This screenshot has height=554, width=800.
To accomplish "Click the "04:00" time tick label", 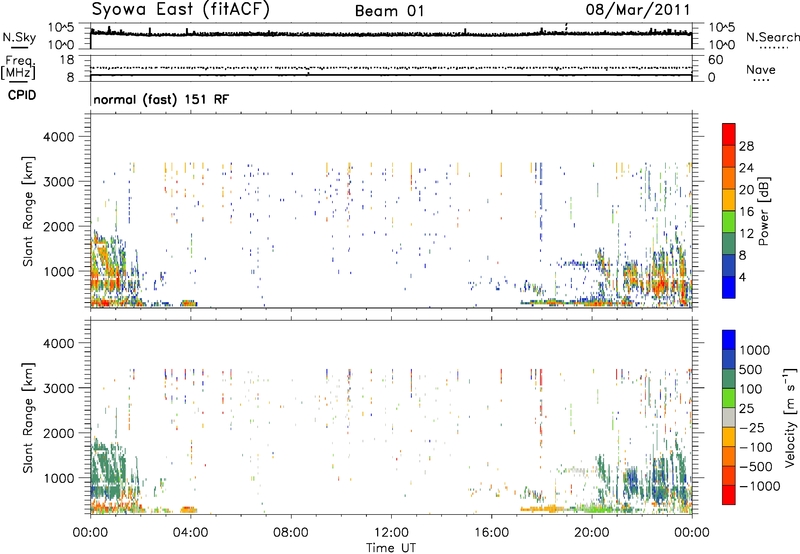I will click(x=191, y=533).
